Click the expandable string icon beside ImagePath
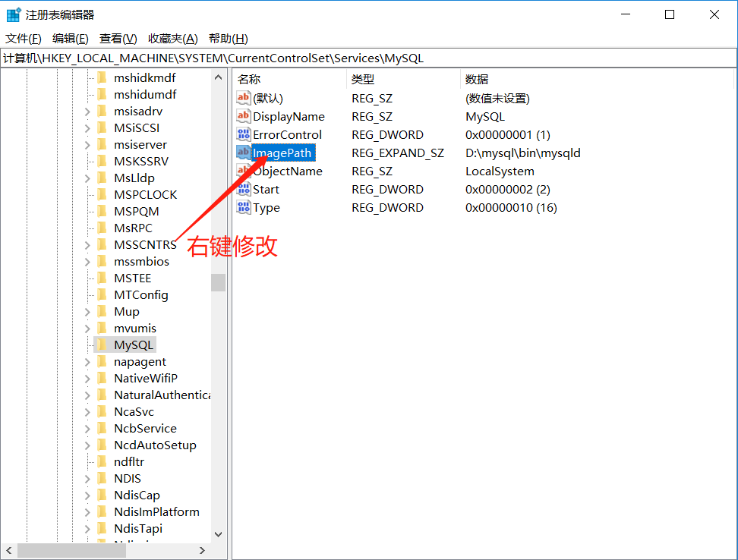 (x=242, y=153)
